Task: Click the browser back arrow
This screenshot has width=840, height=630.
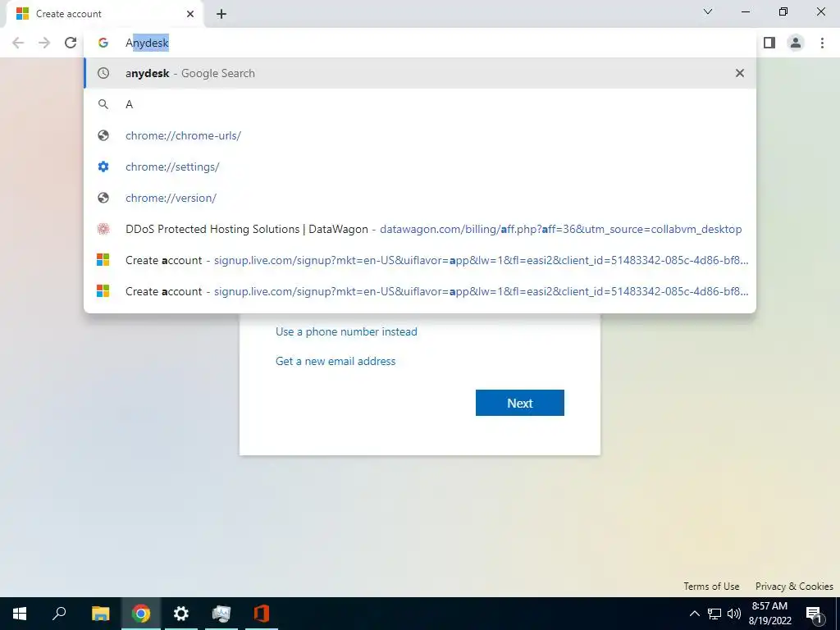Action: (18, 43)
